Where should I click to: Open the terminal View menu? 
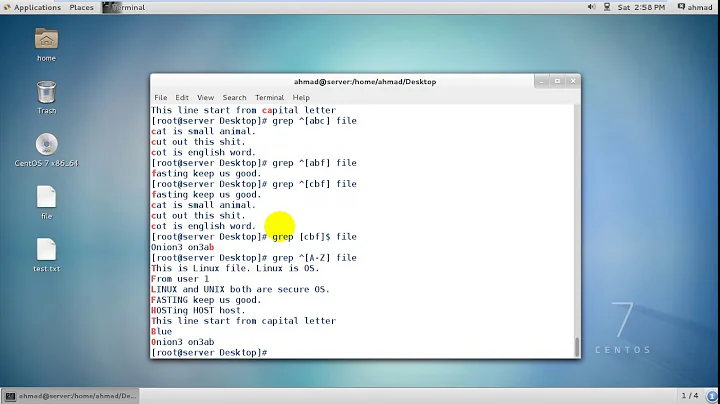(x=205, y=97)
